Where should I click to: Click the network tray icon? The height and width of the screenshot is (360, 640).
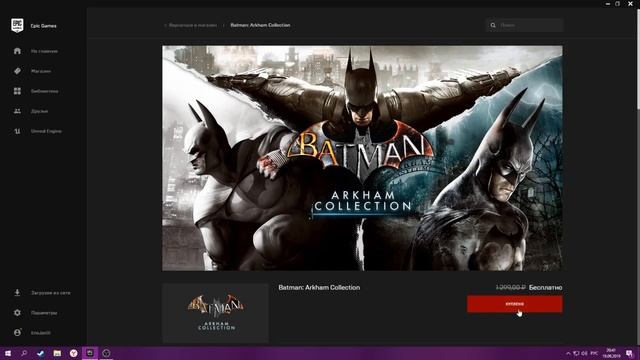coord(576,353)
